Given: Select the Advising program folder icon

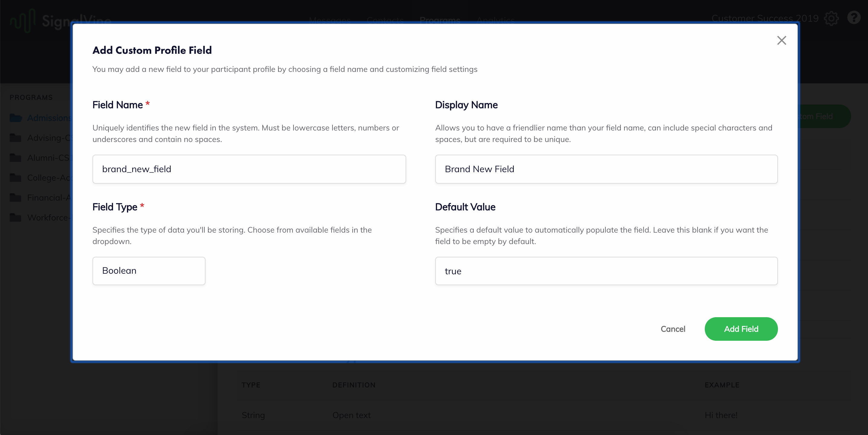Looking at the screenshot, I should (15, 138).
